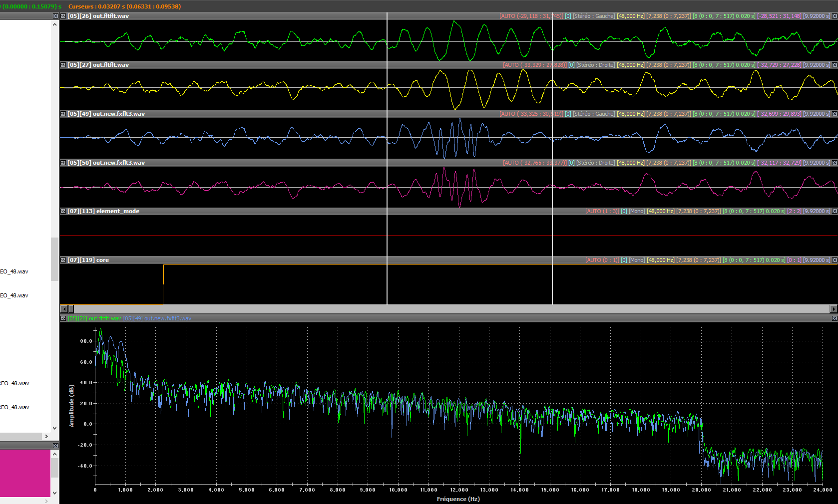838x504 pixels.
Task: Click the icon left of [05][27] out.fltflt.wav
Action: tap(63, 65)
